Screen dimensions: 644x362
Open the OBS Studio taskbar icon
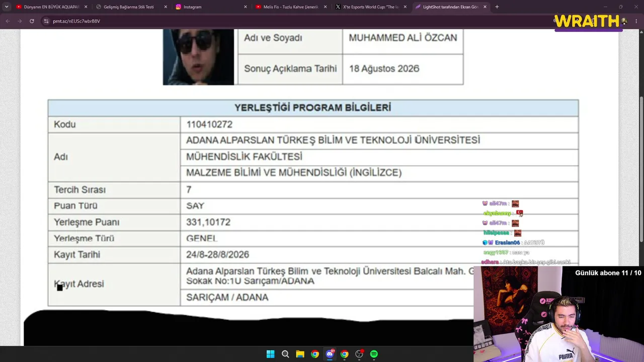click(x=359, y=354)
